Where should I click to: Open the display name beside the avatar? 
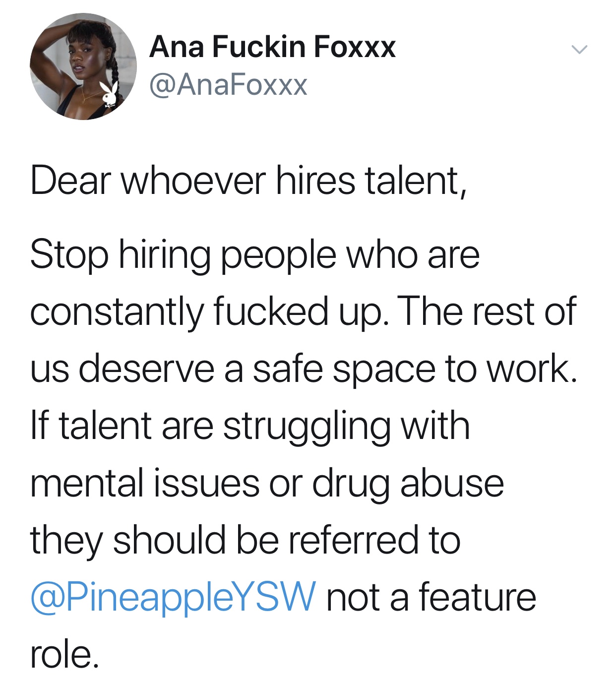(272, 47)
